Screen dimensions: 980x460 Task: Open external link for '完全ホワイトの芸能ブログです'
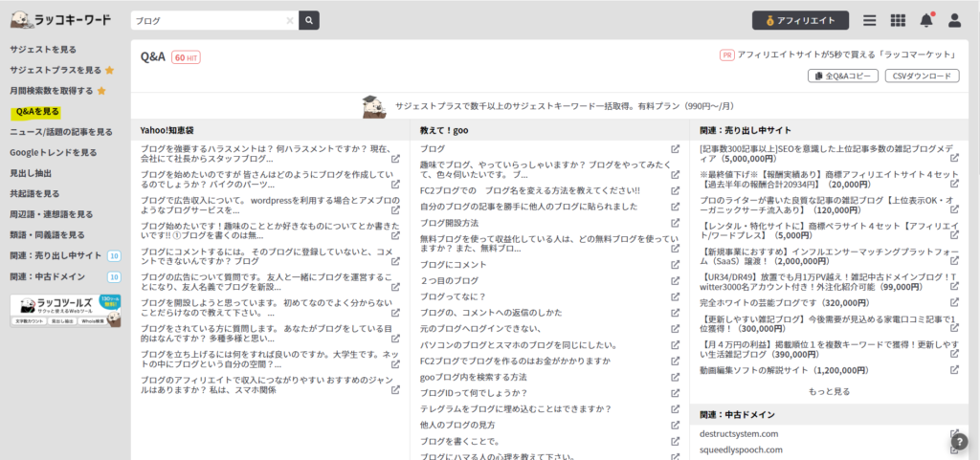(954, 302)
